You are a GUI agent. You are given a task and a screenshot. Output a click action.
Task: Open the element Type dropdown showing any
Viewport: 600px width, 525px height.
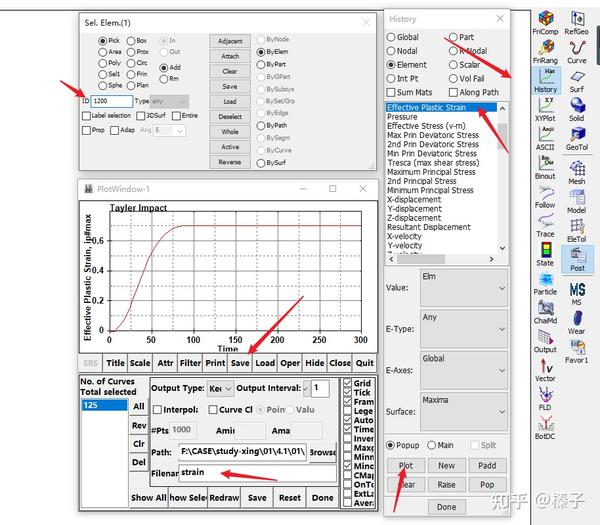(x=169, y=101)
